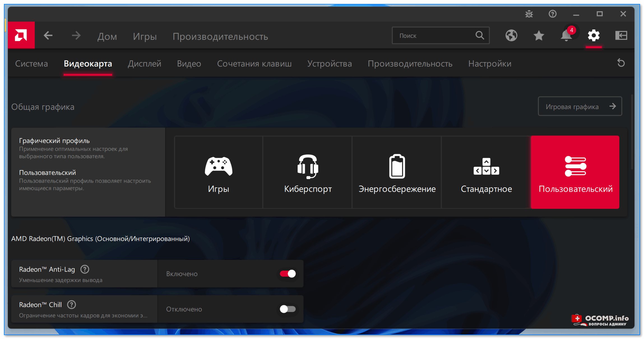The height and width of the screenshot is (339, 644).
Task: Click the search magnifier icon
Action: point(480,35)
